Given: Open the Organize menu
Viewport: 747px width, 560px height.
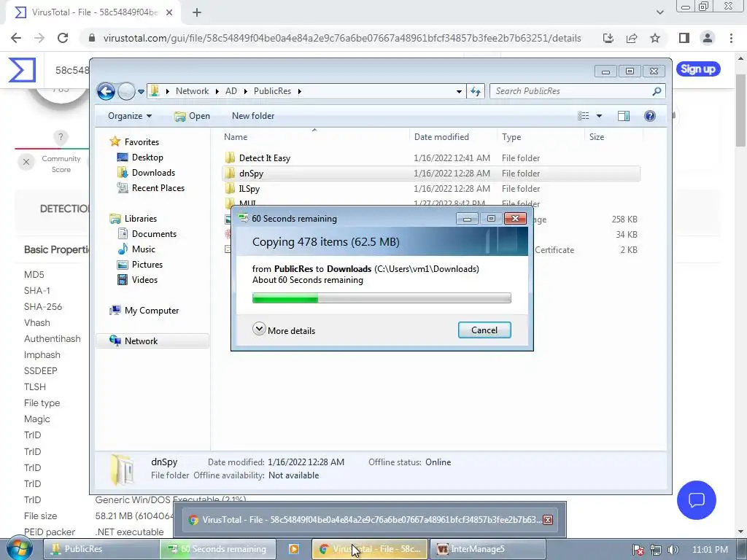Looking at the screenshot, I should [130, 116].
